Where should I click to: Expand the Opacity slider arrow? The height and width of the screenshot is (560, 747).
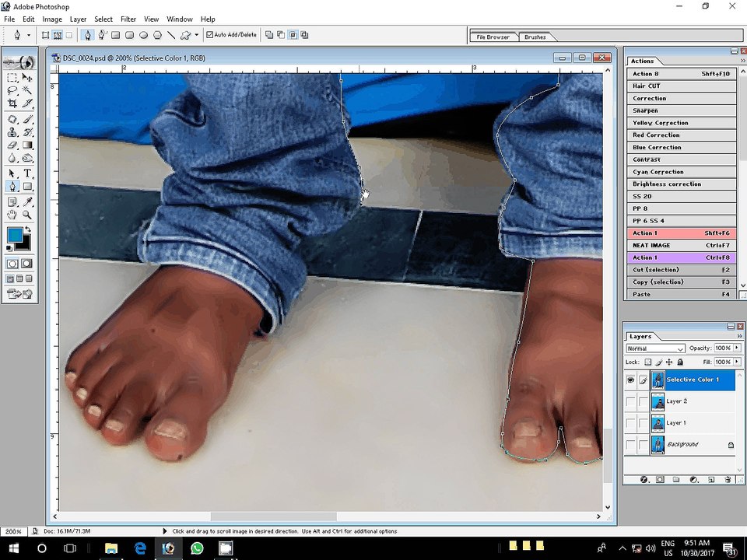tap(737, 348)
